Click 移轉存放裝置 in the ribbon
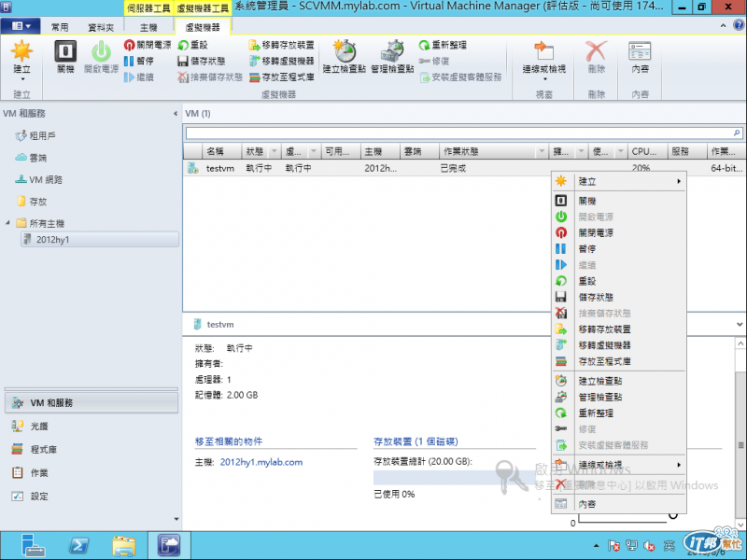Image resolution: width=747 pixels, height=560 pixels. click(x=281, y=45)
